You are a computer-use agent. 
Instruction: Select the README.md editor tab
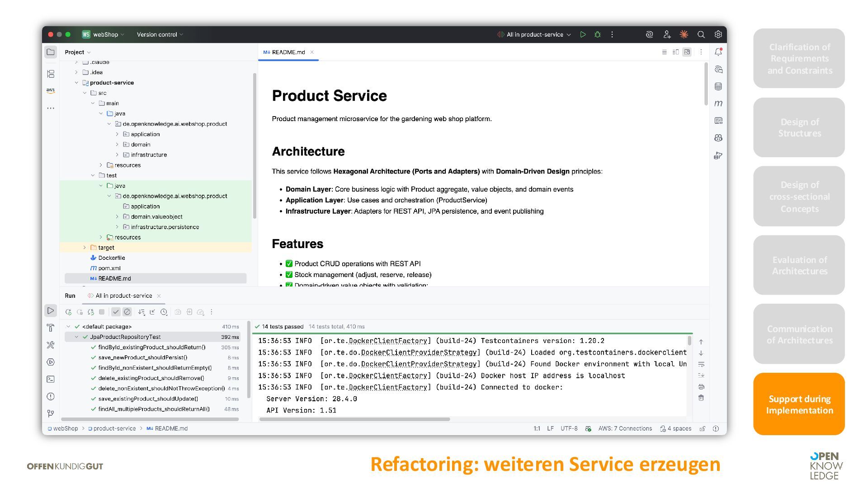[288, 52]
